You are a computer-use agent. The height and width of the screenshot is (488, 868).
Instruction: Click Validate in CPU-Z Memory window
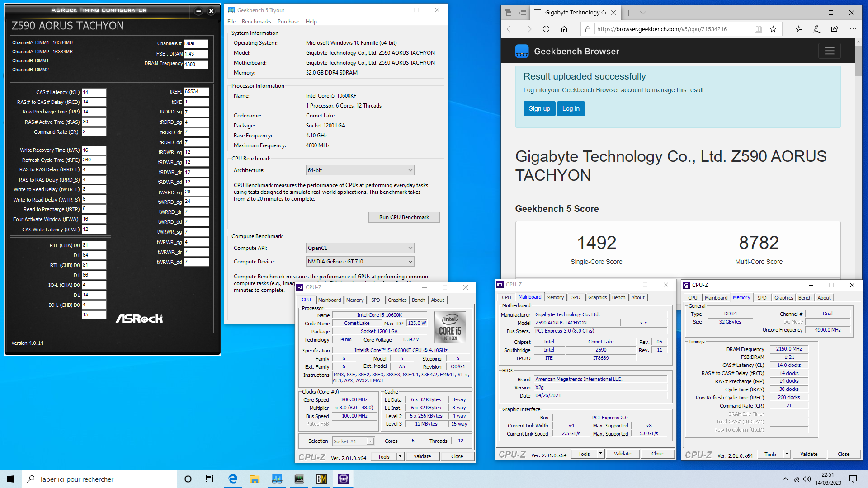click(x=809, y=454)
